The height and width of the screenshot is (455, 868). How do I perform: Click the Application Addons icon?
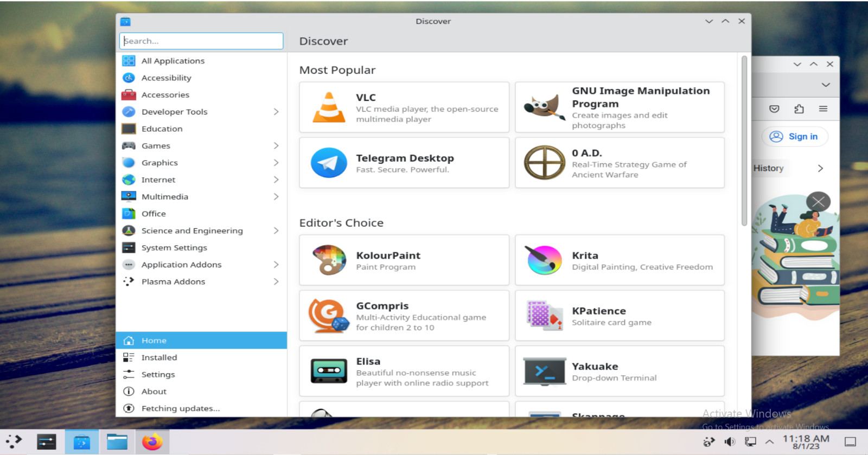click(129, 265)
